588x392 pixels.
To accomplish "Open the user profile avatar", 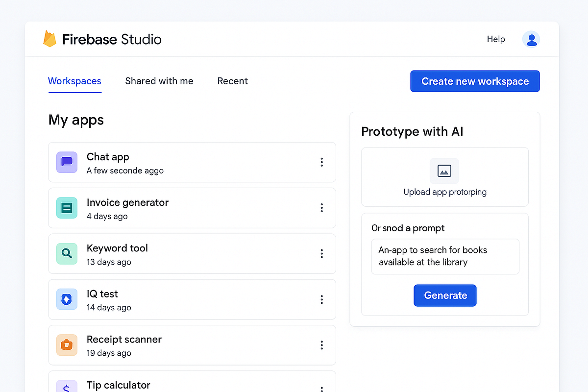I will [531, 39].
